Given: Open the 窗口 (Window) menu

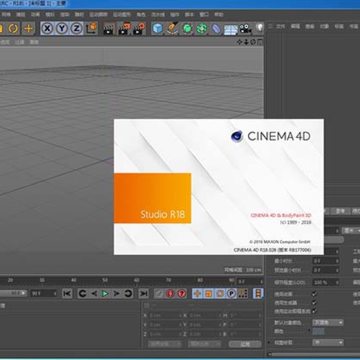Looking at the screenshot, I should pos(204,15).
